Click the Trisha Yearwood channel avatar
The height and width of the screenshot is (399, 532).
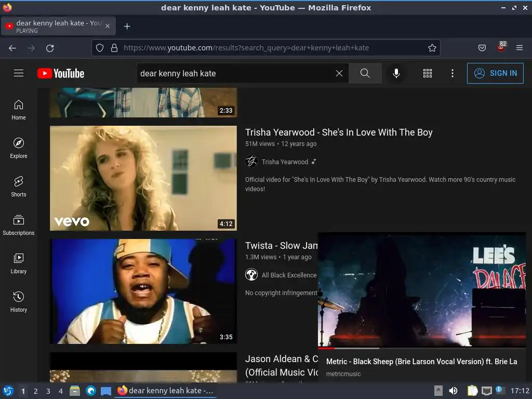tap(251, 161)
